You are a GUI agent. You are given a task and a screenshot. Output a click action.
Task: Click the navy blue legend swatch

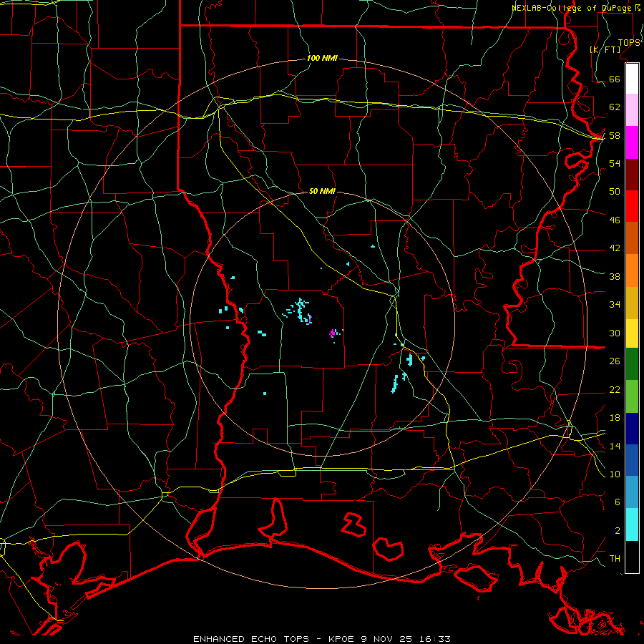632,429
